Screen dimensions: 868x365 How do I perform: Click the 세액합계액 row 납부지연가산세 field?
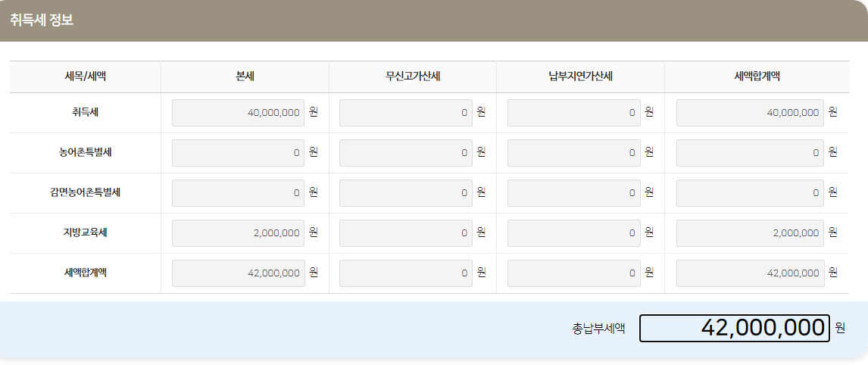click(573, 273)
